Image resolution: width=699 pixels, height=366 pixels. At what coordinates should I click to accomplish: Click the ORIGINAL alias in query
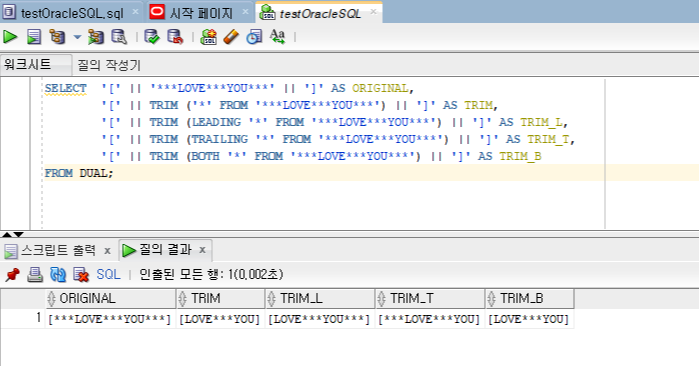(x=380, y=88)
